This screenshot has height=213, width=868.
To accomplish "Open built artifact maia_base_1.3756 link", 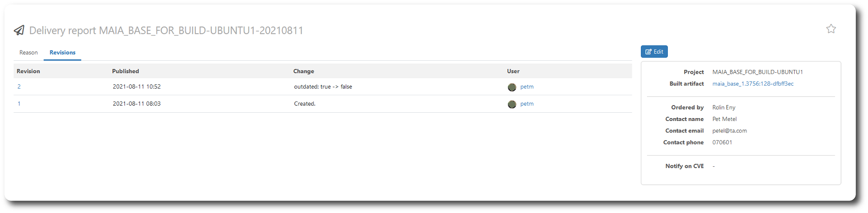I will [x=753, y=84].
